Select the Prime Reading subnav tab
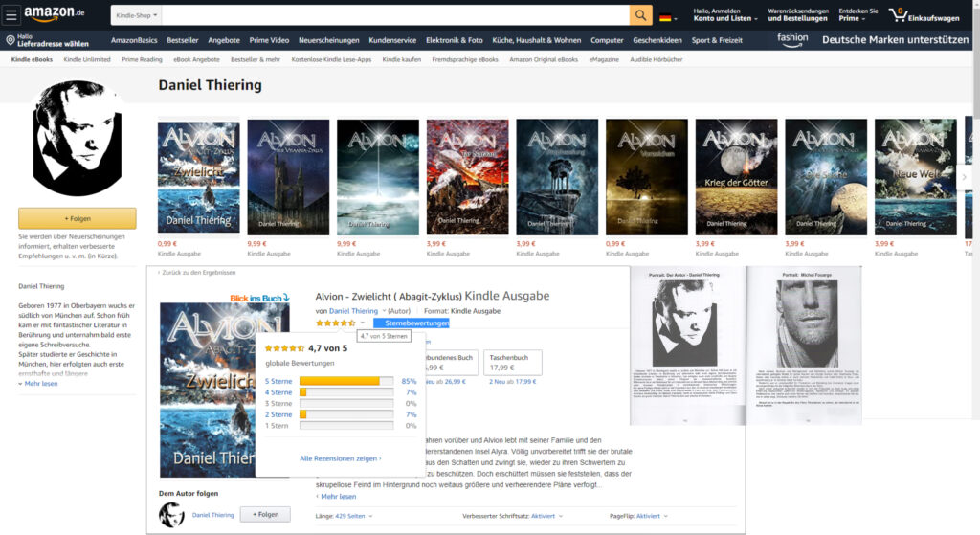 (142, 60)
